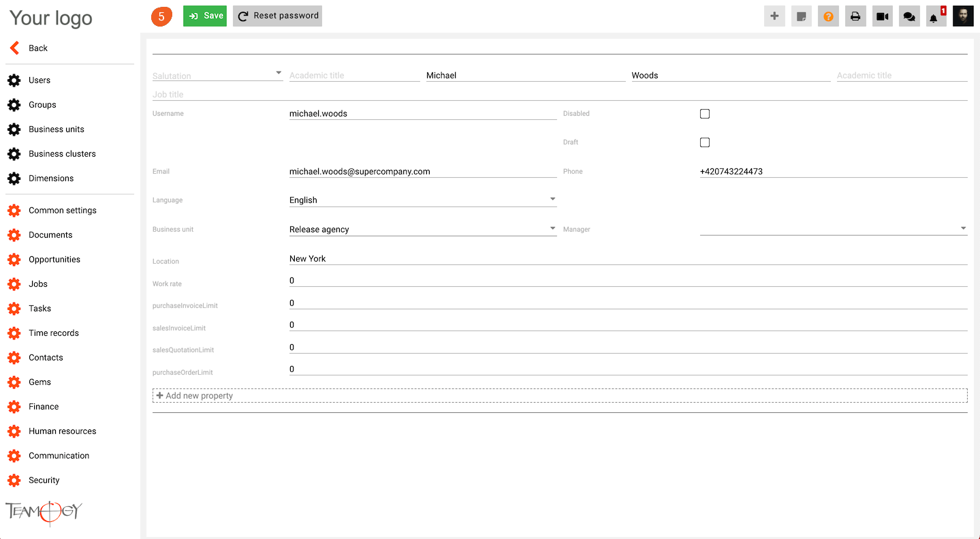Click the Users gear icon in sidebar
The height and width of the screenshot is (539, 980).
pos(14,80)
